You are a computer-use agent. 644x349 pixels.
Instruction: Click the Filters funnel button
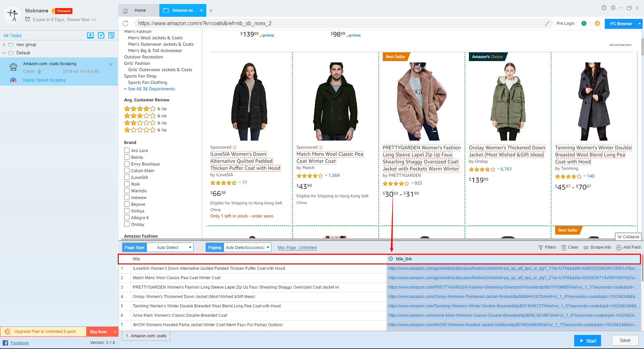click(x=547, y=247)
